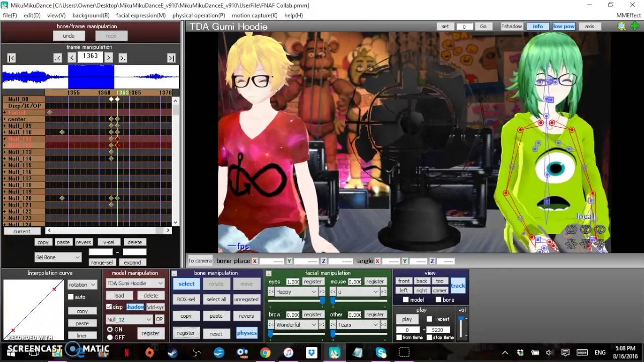Screen dimensions: 644x362
Task: Enable the view model checkbox
Action: 406,300
